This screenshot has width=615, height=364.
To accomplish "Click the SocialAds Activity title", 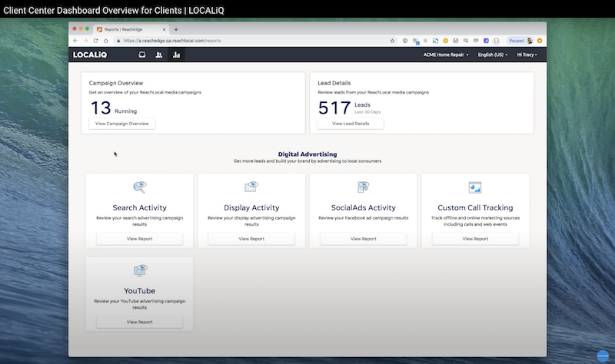I will (x=363, y=207).
